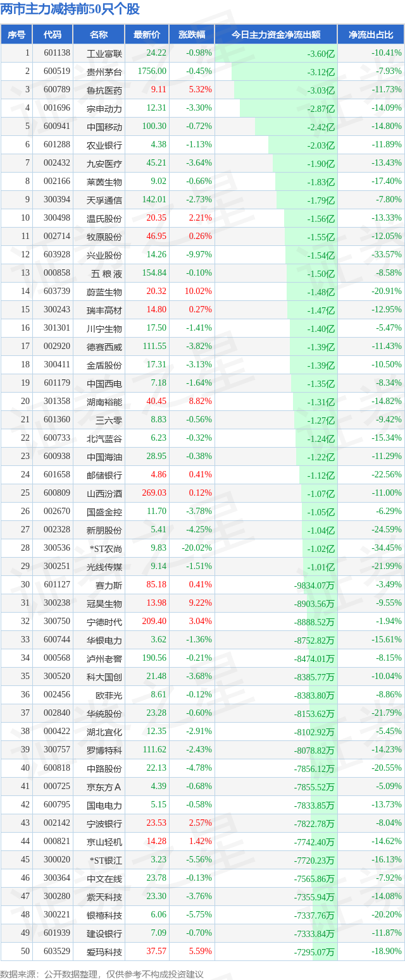Click the 代码 column header

[53, 35]
